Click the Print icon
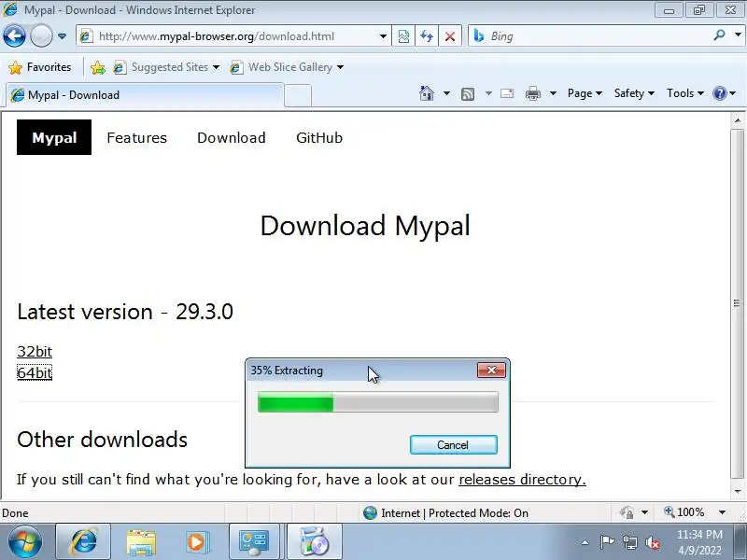 click(x=532, y=93)
